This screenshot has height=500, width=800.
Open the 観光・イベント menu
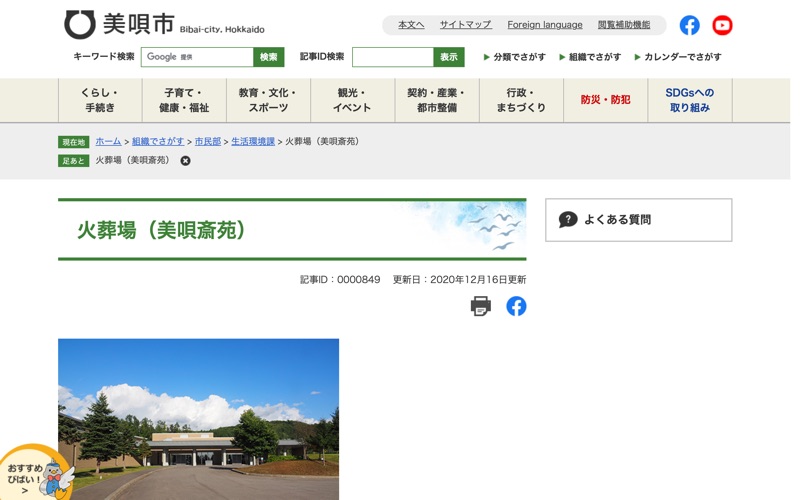(353, 100)
